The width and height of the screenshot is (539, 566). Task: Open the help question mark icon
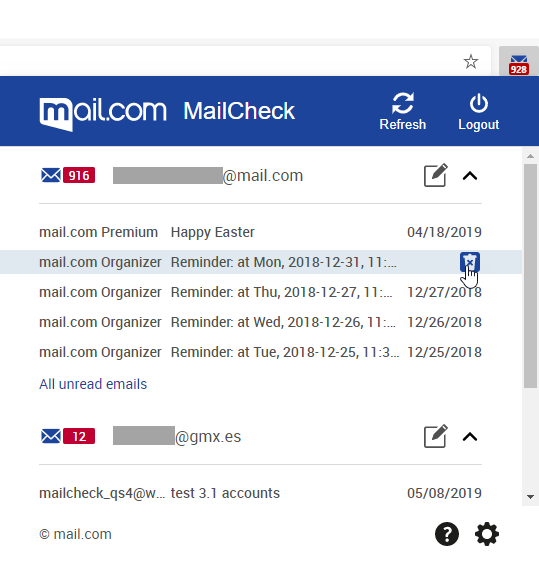click(x=447, y=534)
